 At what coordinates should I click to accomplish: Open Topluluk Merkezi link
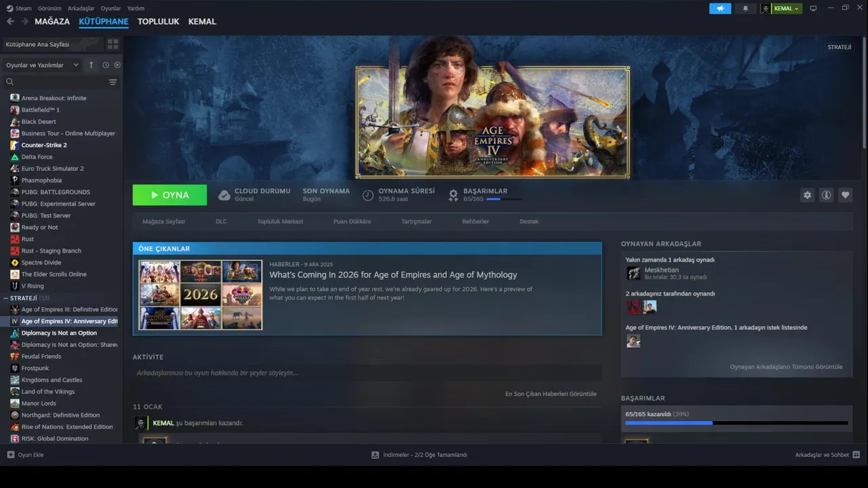(x=280, y=222)
